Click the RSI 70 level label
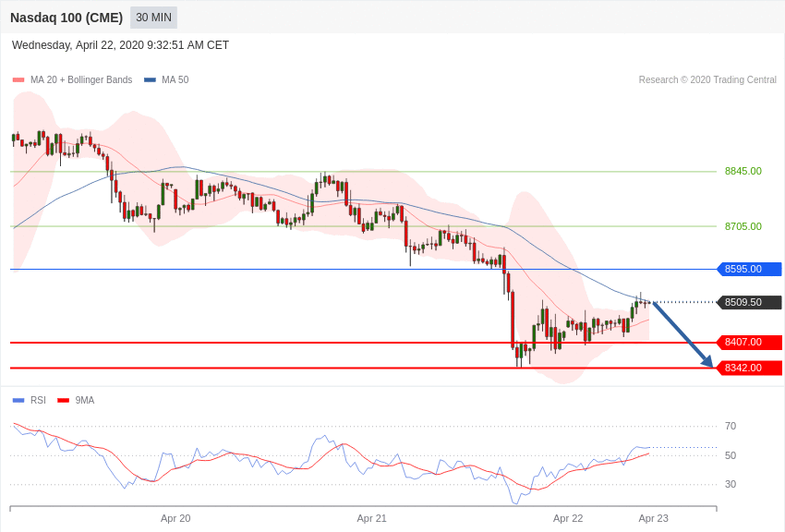 coord(731,426)
